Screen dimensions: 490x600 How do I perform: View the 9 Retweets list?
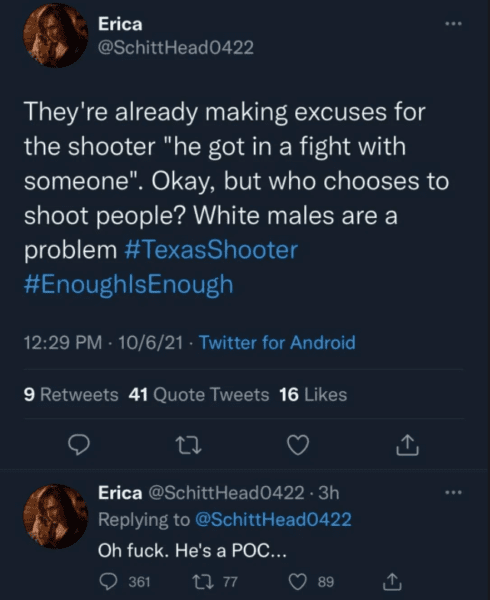click(71, 395)
